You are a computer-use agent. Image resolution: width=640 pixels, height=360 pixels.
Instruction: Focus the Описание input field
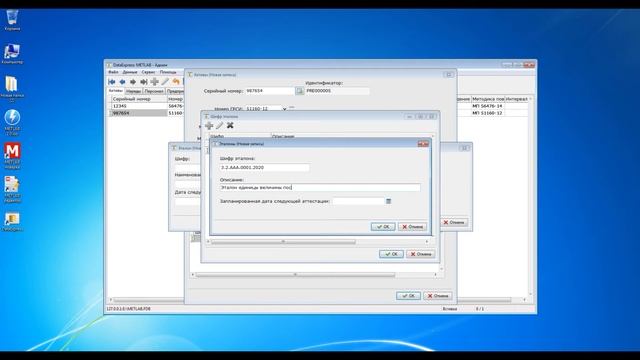(x=320, y=187)
